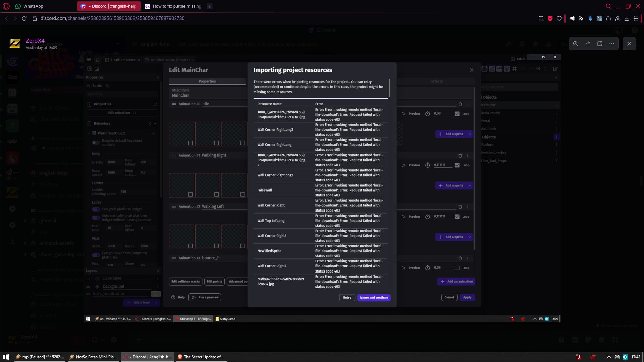Reload the page with refresh icon
644x362 pixels.
tap(24, 18)
